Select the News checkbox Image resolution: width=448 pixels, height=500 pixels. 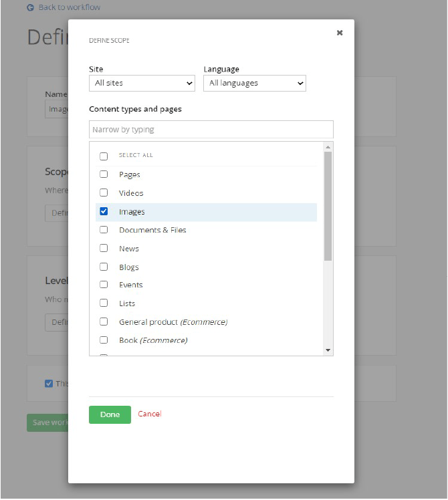point(104,249)
